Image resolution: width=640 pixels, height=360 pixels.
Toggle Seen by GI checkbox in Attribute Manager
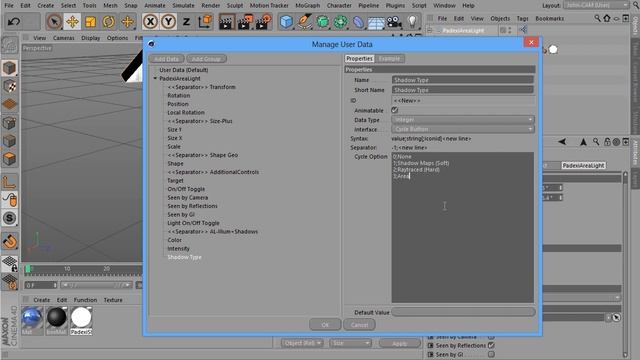491,354
